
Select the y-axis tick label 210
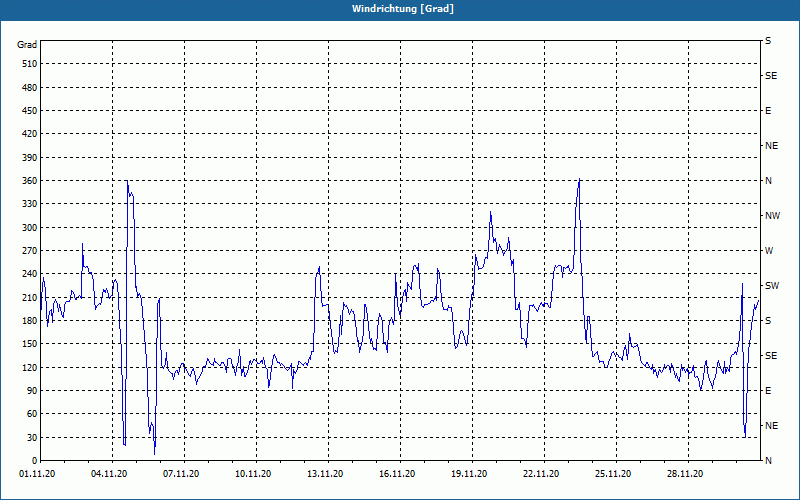(x=30, y=297)
